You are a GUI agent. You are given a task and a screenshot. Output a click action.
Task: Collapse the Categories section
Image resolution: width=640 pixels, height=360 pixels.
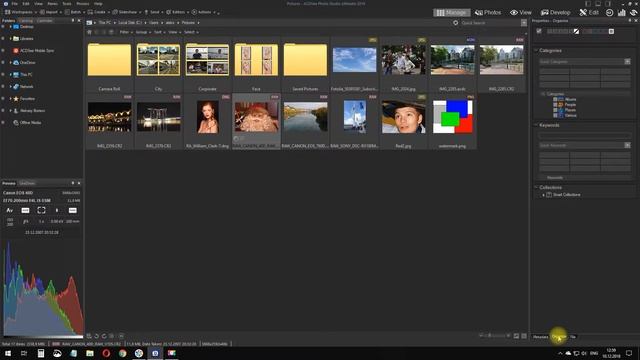[536, 51]
